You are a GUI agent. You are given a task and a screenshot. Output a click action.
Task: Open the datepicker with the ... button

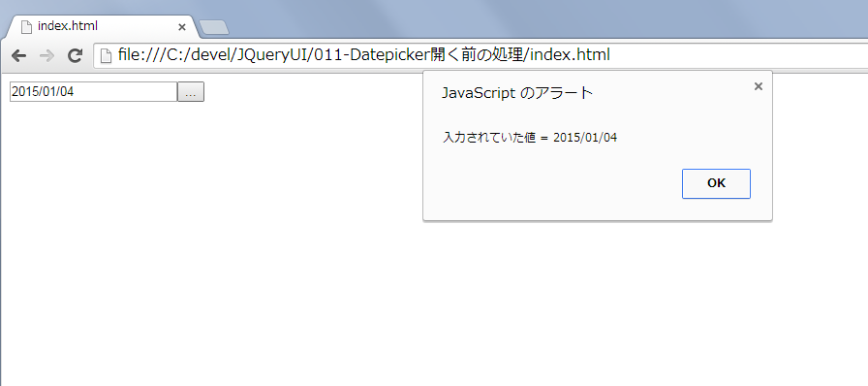click(x=191, y=92)
